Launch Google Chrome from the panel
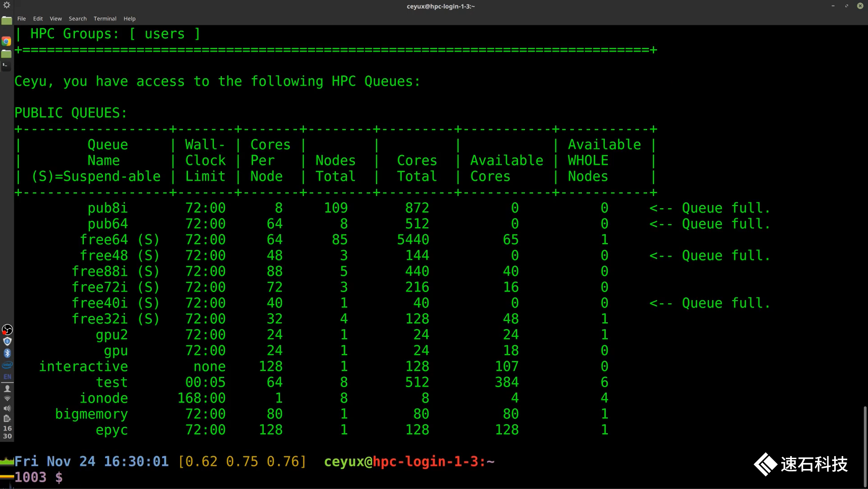 [6, 41]
